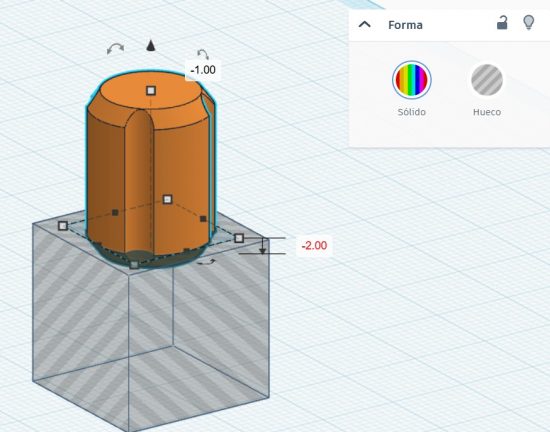Select the rainbow Sólido color swatch
Screen dimensions: 550x432
click(411, 80)
